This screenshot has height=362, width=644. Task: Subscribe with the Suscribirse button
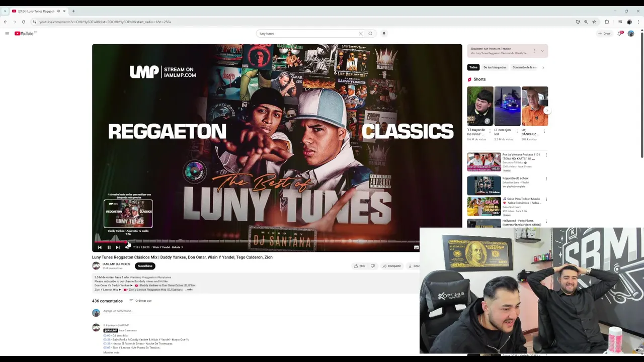click(145, 266)
